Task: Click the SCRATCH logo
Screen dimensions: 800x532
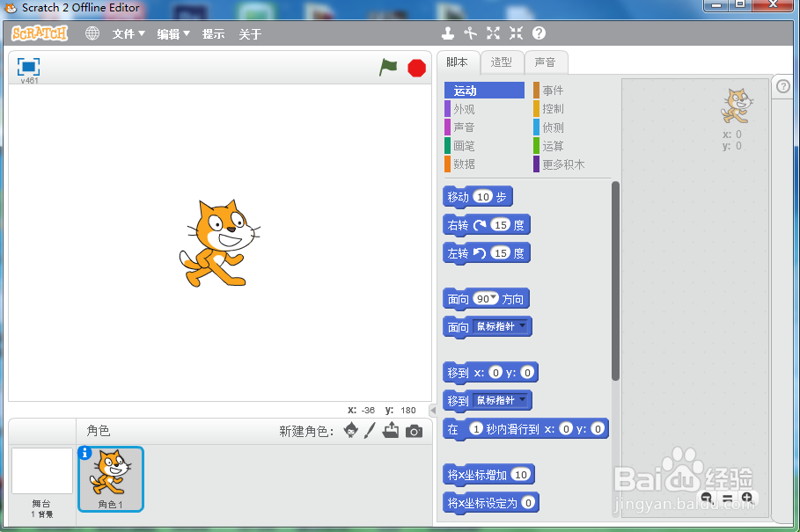Action: pos(40,33)
